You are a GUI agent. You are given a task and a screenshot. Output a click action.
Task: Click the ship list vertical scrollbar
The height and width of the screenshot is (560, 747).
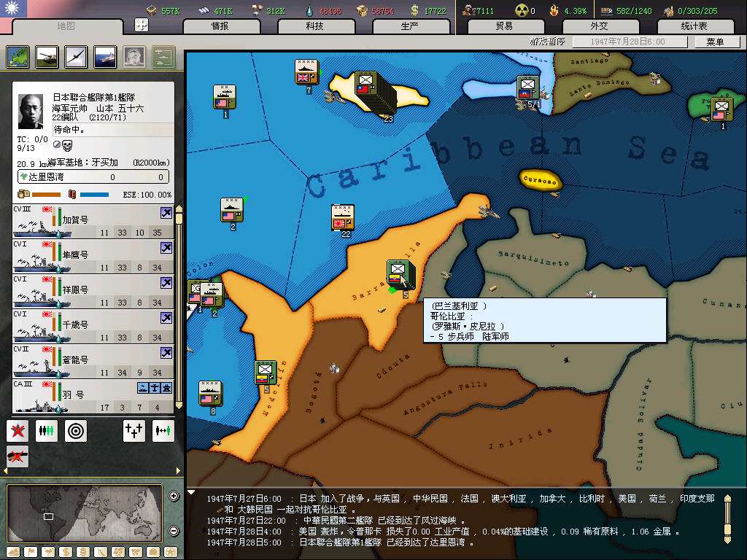coord(179,308)
